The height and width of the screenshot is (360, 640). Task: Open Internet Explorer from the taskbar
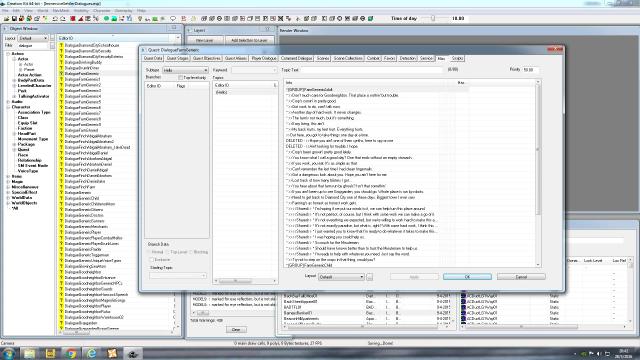point(91,353)
